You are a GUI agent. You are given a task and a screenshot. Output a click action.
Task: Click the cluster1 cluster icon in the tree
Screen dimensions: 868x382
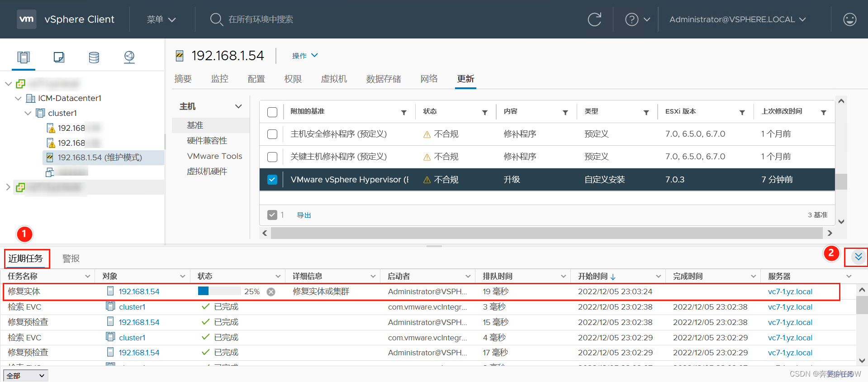click(x=41, y=113)
